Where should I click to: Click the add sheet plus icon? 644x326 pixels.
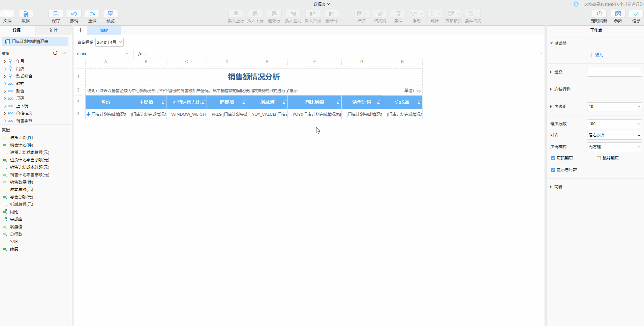(x=81, y=30)
